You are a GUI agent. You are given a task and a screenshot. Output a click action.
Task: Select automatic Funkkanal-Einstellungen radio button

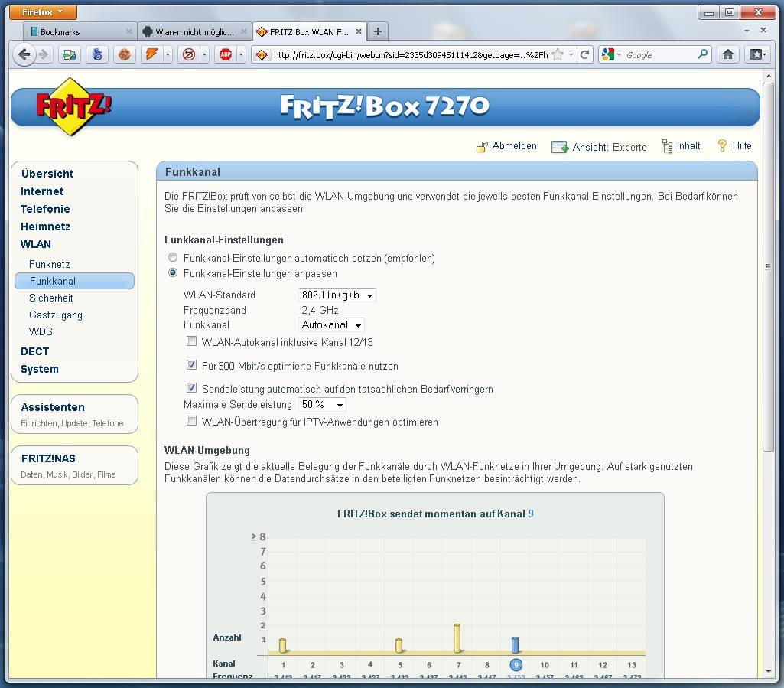click(x=173, y=257)
